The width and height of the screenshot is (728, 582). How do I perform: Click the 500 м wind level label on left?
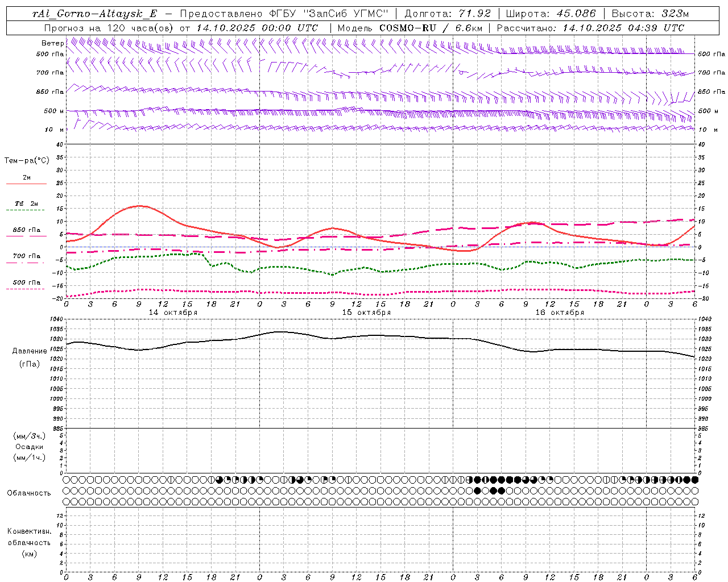click(54, 111)
